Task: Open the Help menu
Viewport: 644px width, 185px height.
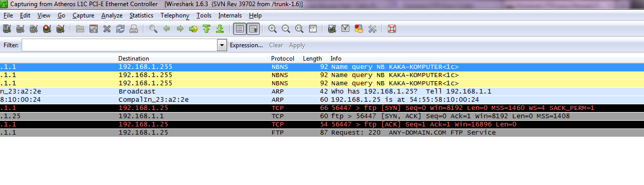Action: point(256,15)
